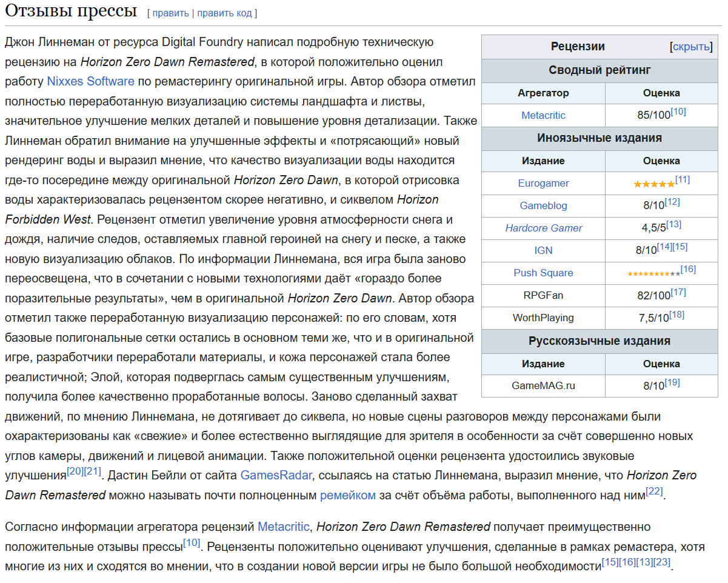The image size is (728, 583).
Task: Open footnote [12] next to Gameblog score
Action: pos(672,202)
